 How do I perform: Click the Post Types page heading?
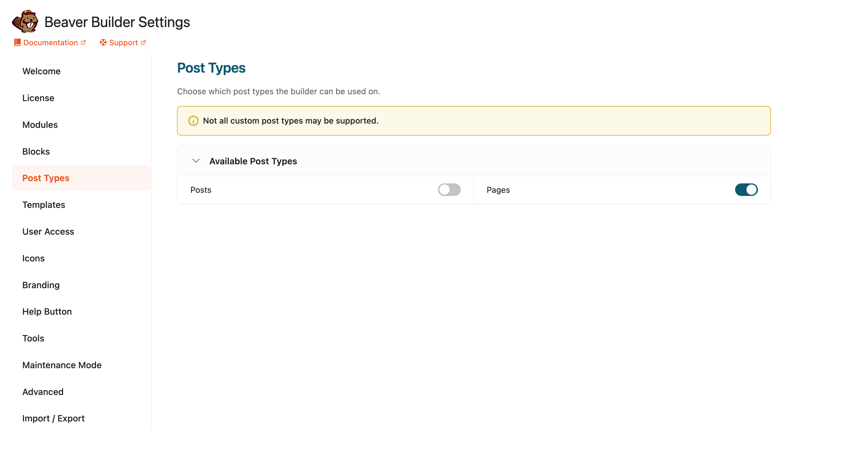pos(211,68)
